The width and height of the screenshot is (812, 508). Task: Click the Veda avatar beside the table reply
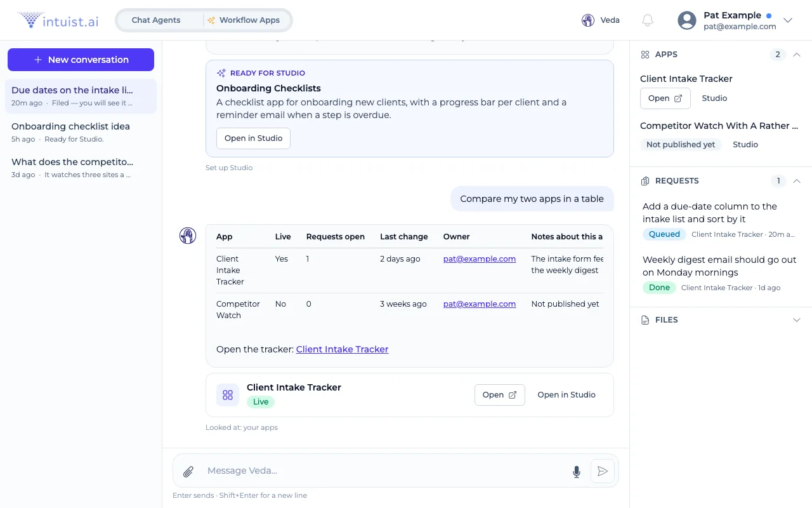coord(188,236)
